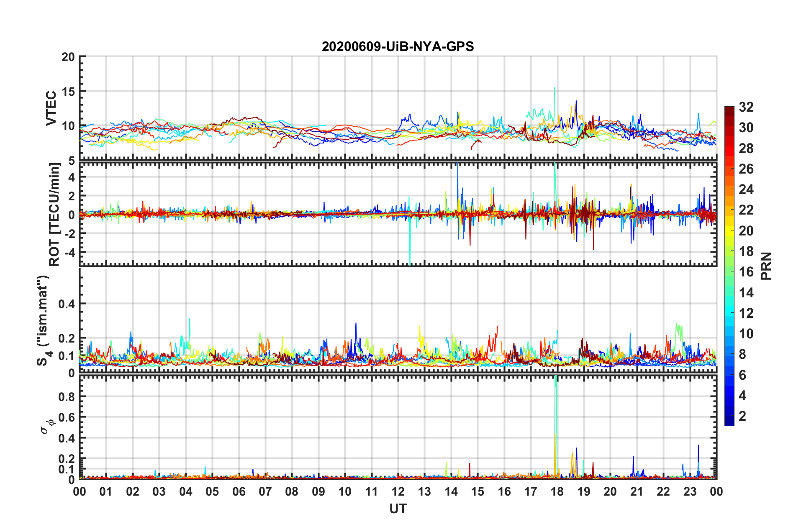Click x-axis hour tick 15
796x532 pixels.
tap(478, 491)
